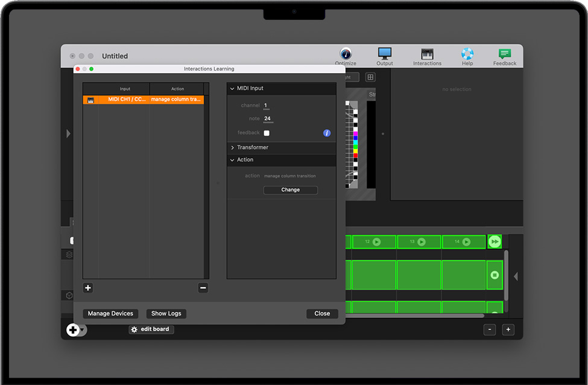The height and width of the screenshot is (385, 588).
Task: Click the Interactions keyboard icon
Action: 427,54
